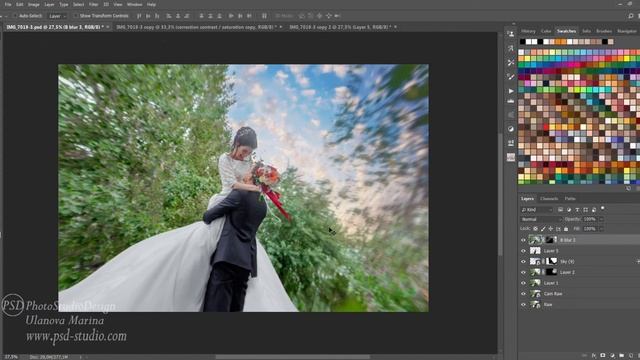This screenshot has width=640, height=360.
Task: Filter layers by pixel layers icon
Action: 560,210
